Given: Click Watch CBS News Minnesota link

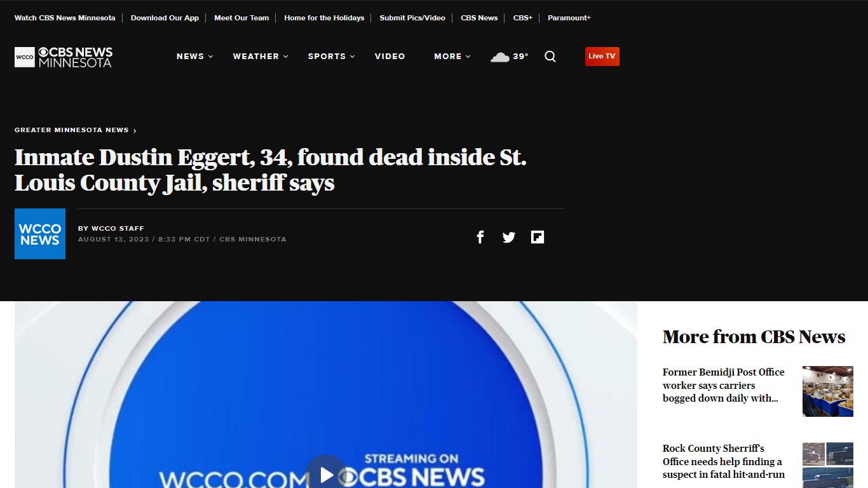Looking at the screenshot, I should click(x=65, y=18).
